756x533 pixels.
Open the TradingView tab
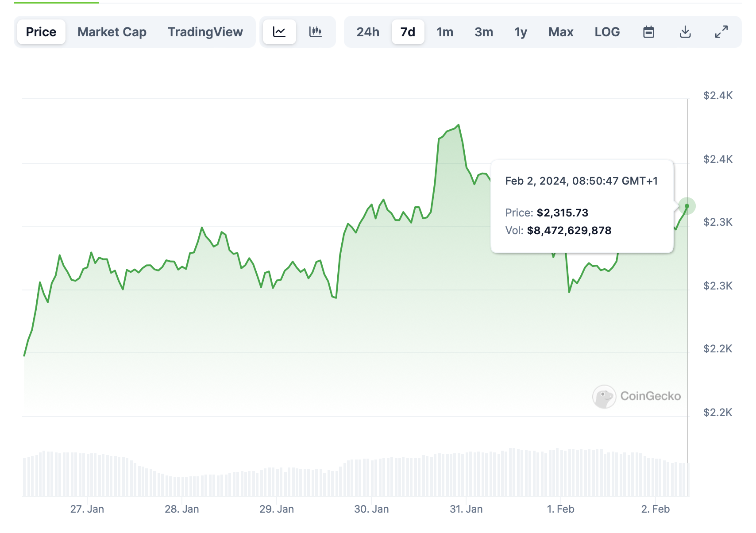205,32
